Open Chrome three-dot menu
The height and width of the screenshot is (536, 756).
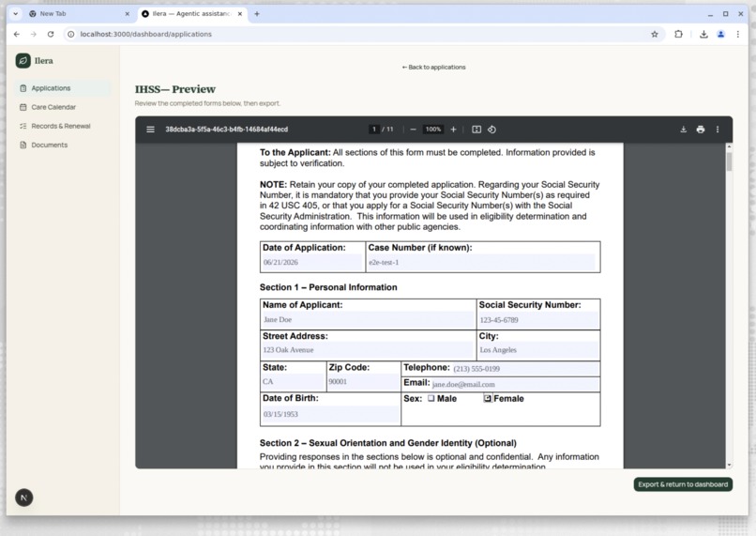737,34
